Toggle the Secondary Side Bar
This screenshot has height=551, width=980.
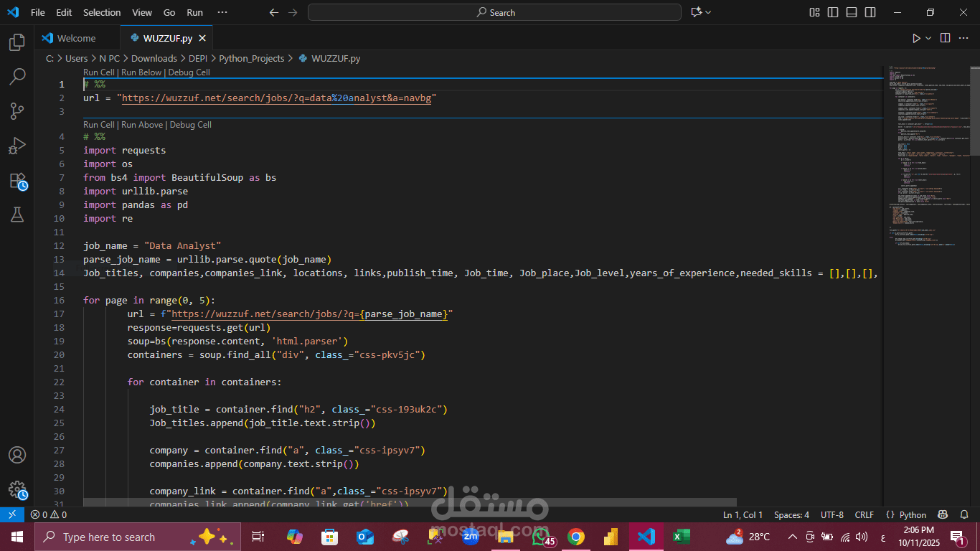coord(869,12)
